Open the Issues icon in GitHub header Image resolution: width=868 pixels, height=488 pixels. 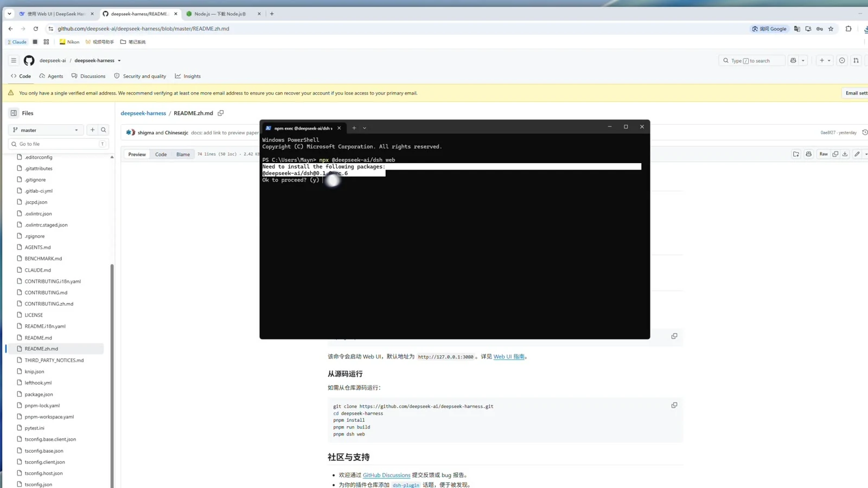click(842, 60)
